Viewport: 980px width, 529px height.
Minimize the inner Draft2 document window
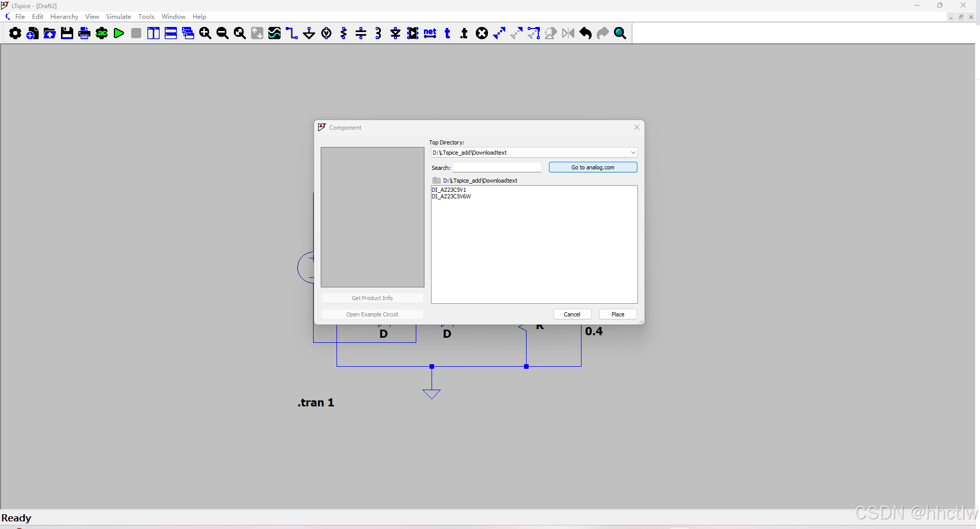click(951, 17)
